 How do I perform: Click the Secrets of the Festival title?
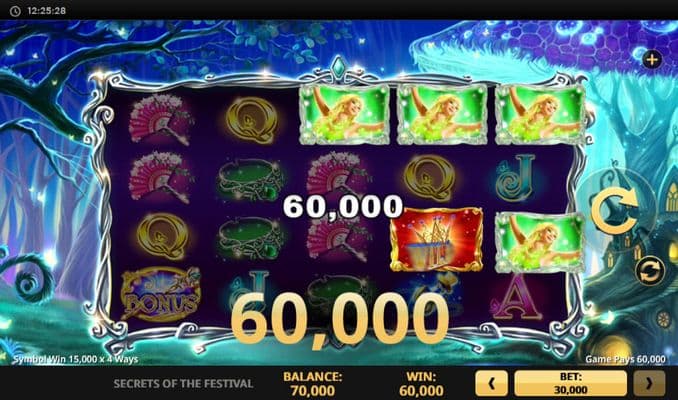(x=183, y=384)
